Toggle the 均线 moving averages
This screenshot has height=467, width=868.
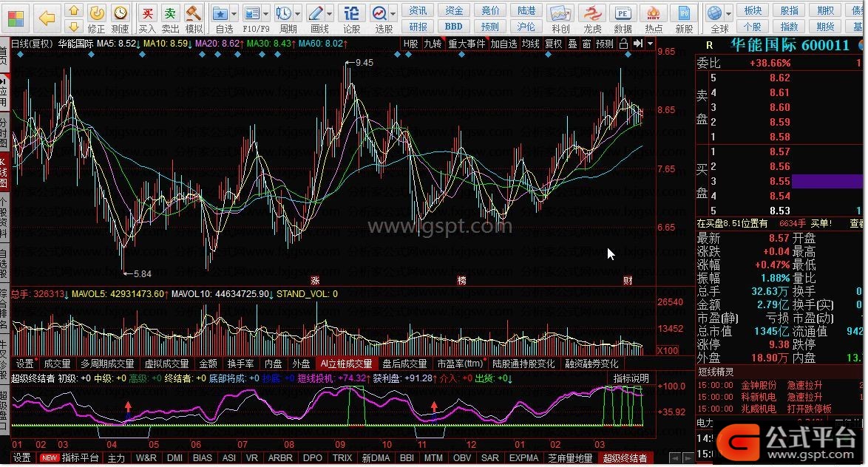coord(530,44)
